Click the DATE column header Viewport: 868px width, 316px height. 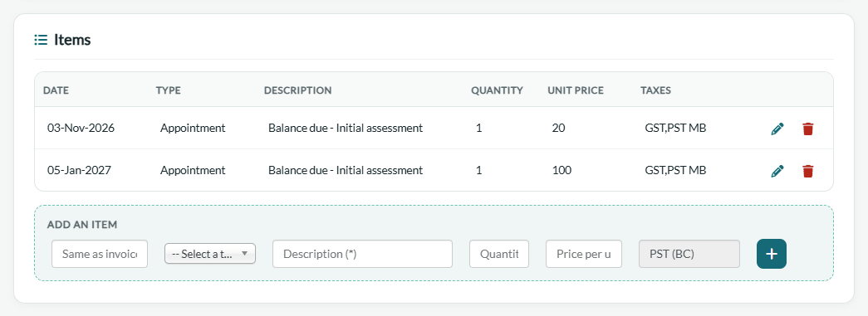56,90
